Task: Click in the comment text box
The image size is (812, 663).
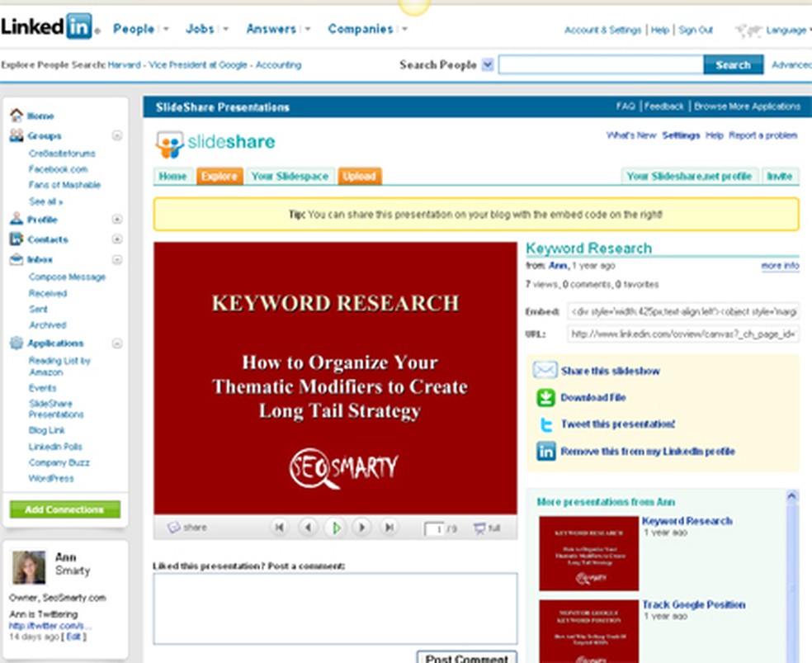Action: pyautogui.click(x=335, y=609)
